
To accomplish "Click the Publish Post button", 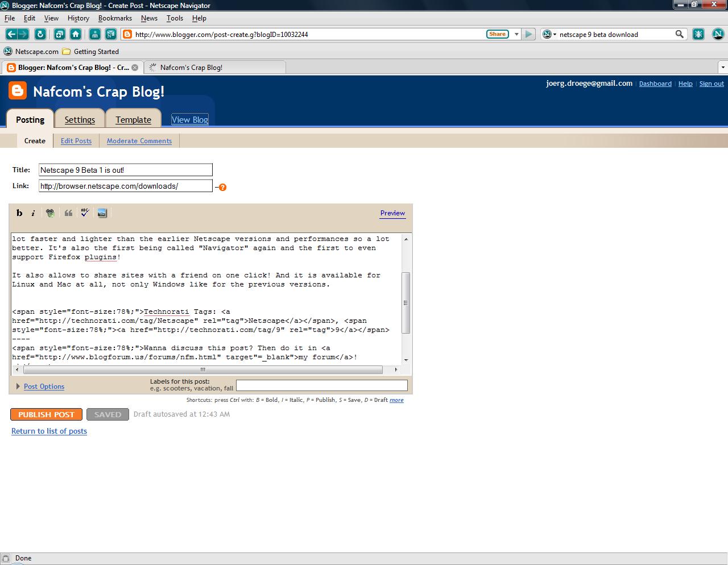I will 45,414.
